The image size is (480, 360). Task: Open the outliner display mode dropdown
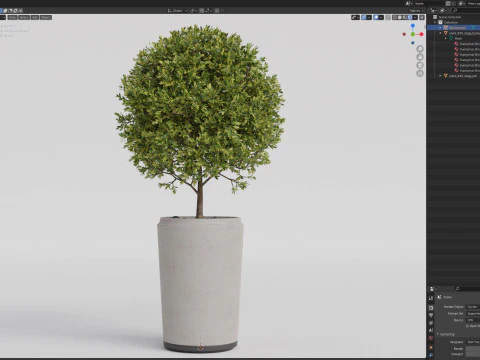tap(444, 11)
